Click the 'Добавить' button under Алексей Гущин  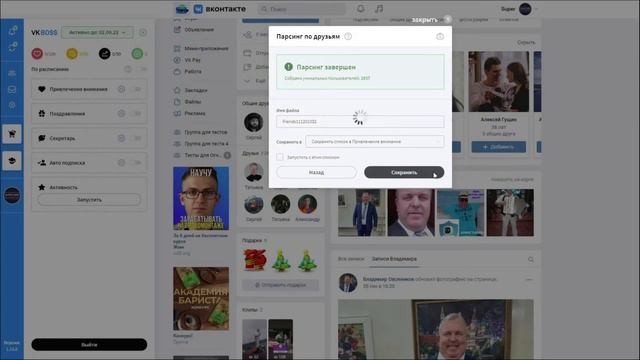click(x=498, y=147)
